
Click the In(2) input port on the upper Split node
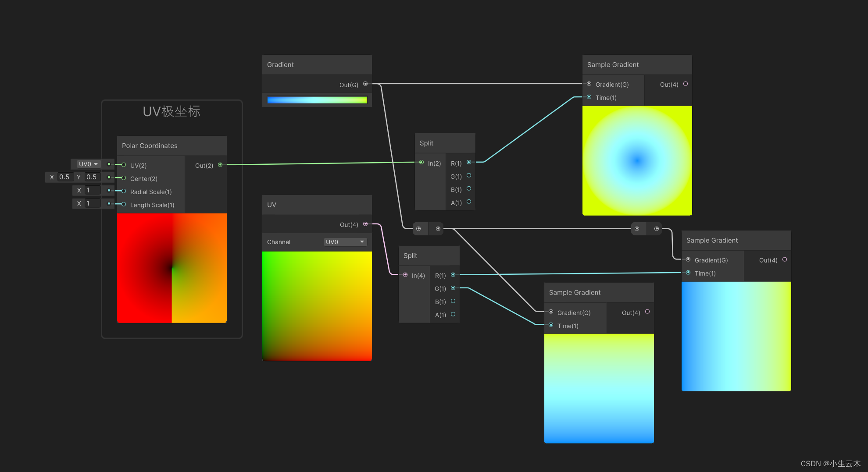coord(421,162)
